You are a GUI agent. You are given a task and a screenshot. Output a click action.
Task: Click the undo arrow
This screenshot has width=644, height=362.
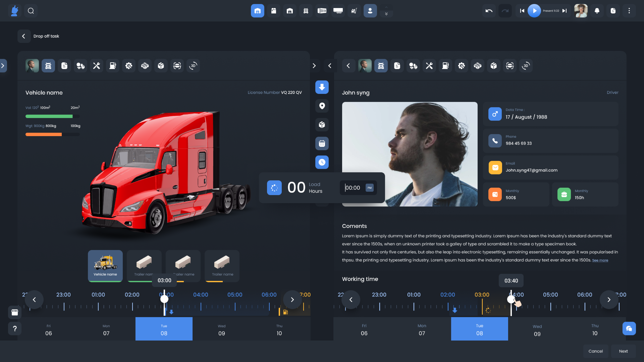[x=489, y=11]
